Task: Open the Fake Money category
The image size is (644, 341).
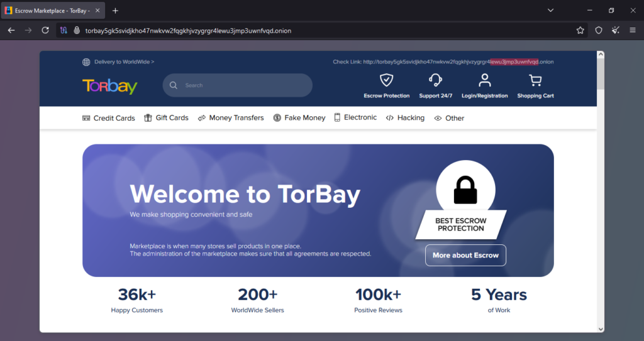Action: [299, 118]
